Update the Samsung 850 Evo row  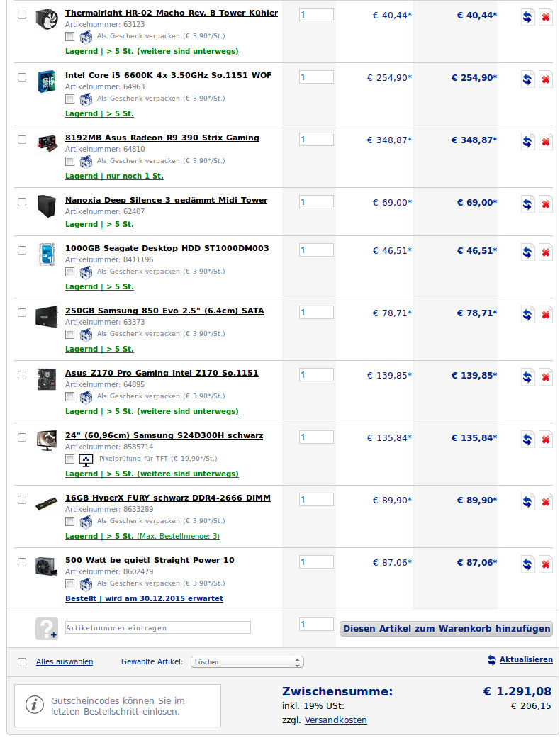tap(527, 315)
